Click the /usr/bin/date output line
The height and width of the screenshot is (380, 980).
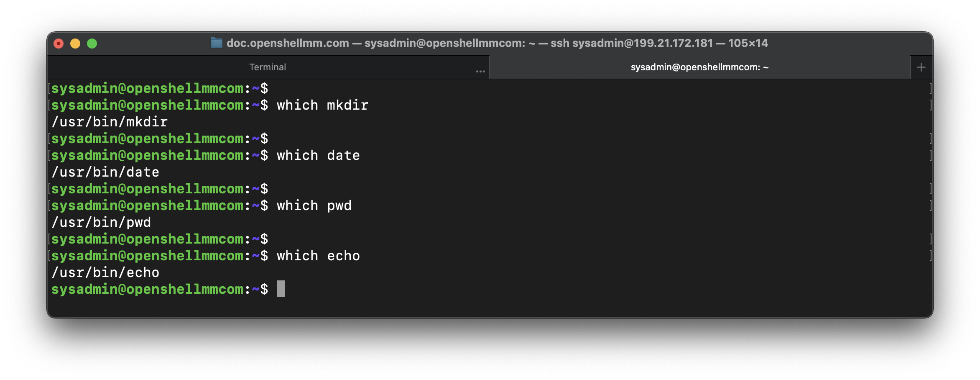105,172
